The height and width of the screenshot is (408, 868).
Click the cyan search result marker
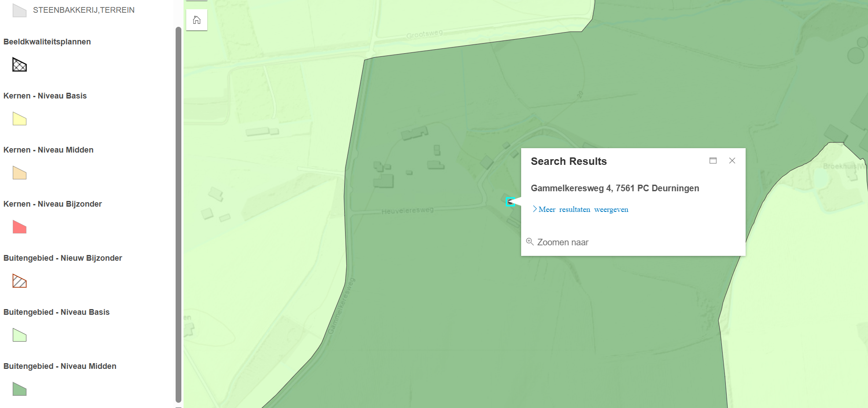[x=510, y=202]
